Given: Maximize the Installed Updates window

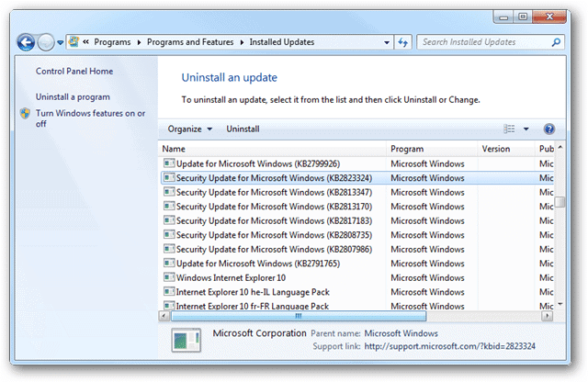Looking at the screenshot, I should (523, 17).
